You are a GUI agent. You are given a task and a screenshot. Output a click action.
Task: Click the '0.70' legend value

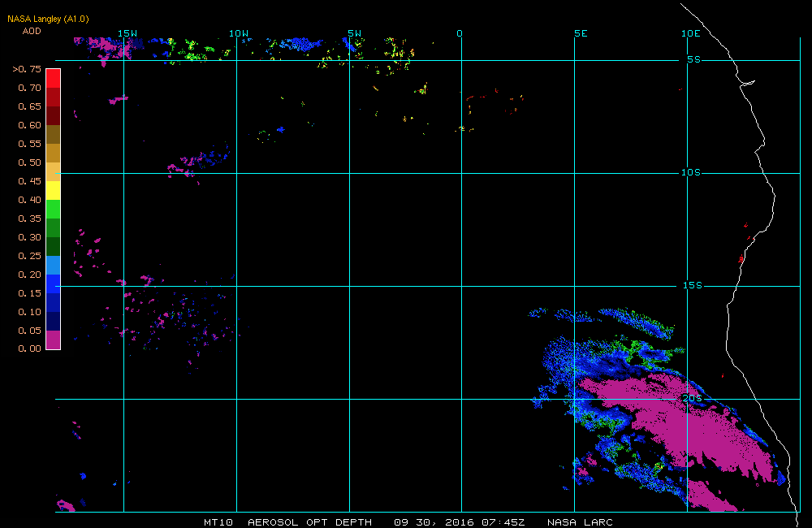29,88
